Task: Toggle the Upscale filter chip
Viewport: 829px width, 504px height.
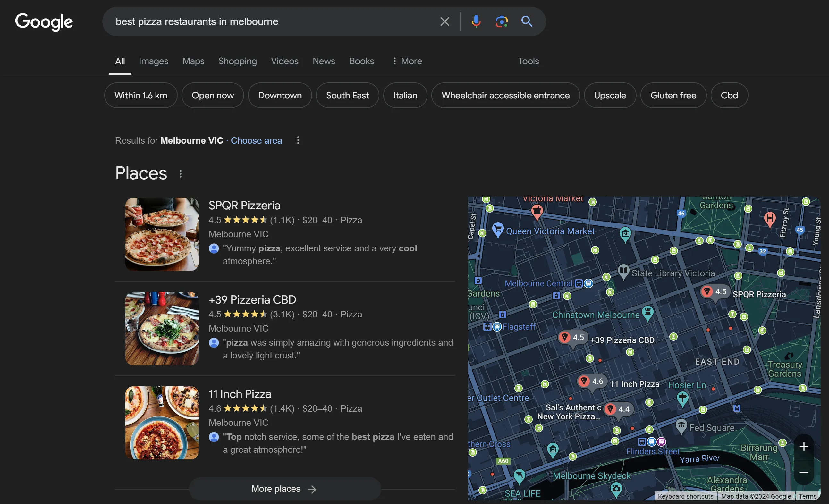Action: coord(610,95)
